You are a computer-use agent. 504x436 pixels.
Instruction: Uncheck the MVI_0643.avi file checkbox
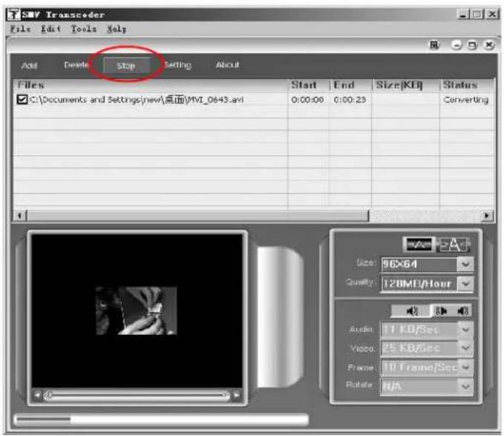click(x=22, y=100)
